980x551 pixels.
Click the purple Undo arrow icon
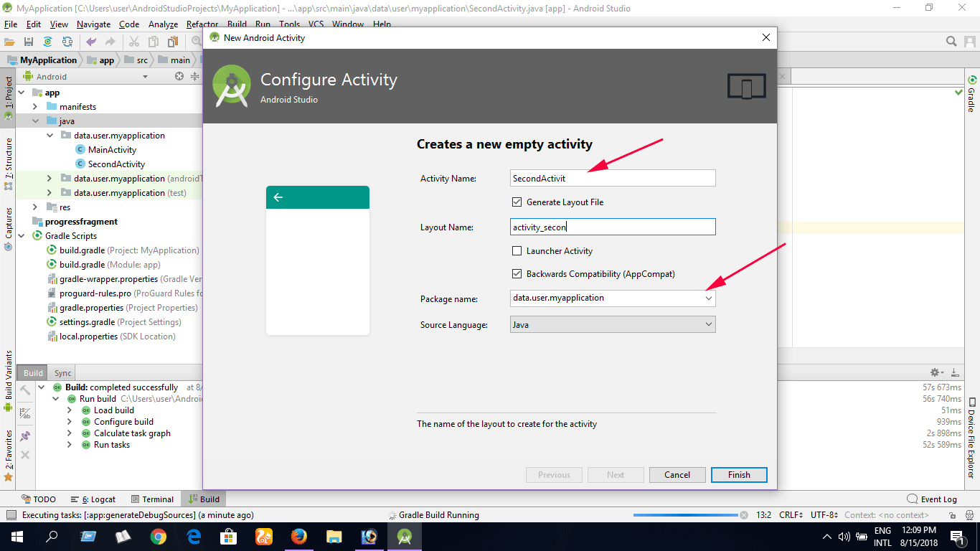click(91, 42)
